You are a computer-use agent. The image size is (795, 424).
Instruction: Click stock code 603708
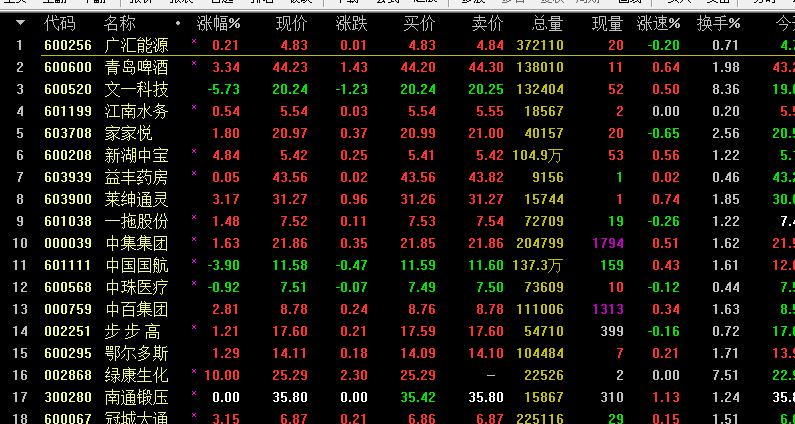68,133
